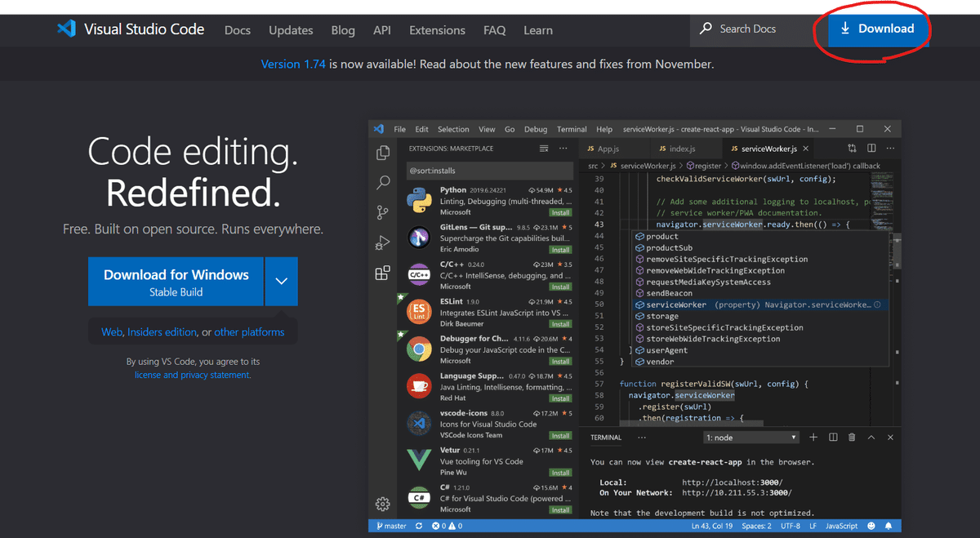Split the terminal panel
Image resolution: width=980 pixels, height=538 pixels.
(x=833, y=438)
